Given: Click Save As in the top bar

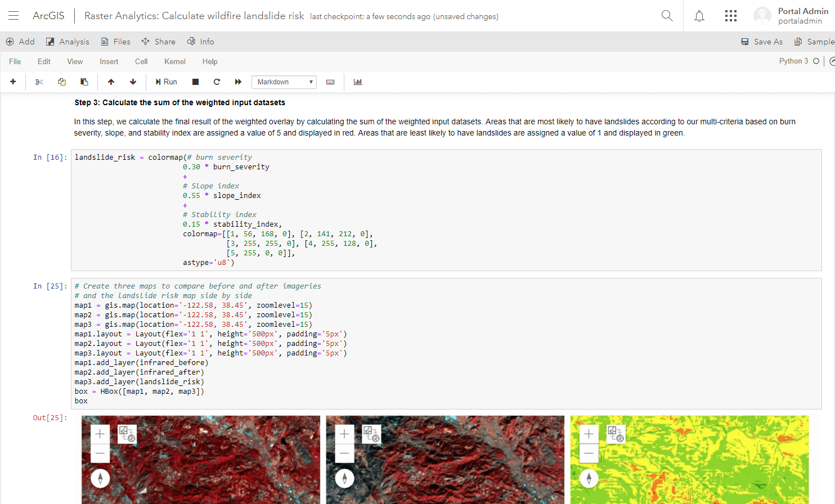Looking at the screenshot, I should pos(761,41).
